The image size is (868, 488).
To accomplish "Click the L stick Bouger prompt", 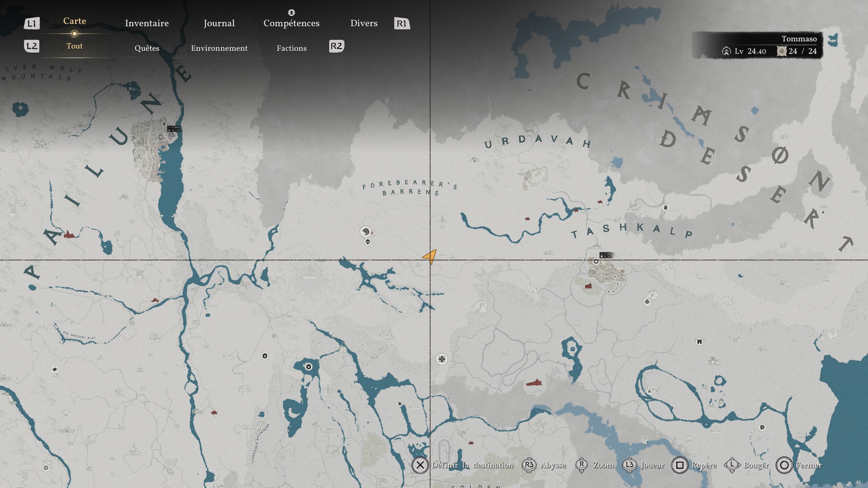I will (x=746, y=465).
